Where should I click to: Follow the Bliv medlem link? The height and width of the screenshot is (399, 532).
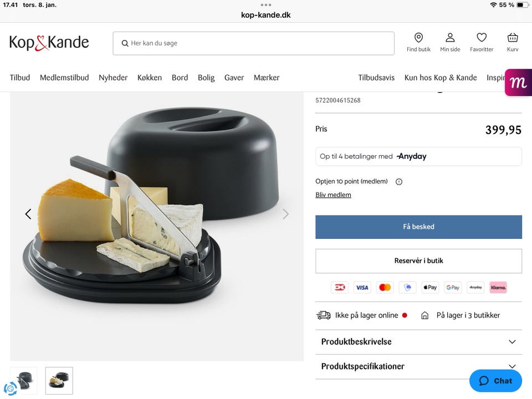[x=333, y=195]
